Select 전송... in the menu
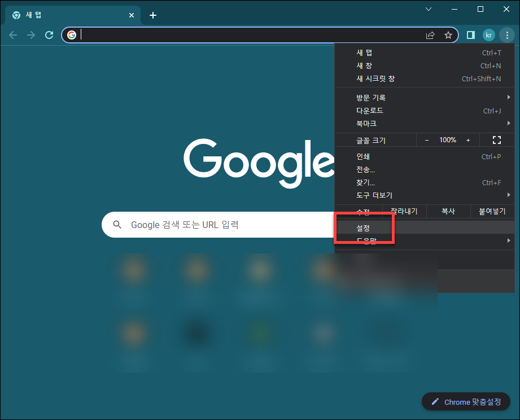 (x=425, y=169)
